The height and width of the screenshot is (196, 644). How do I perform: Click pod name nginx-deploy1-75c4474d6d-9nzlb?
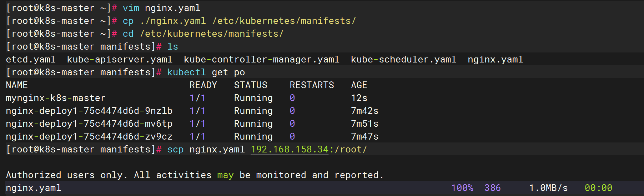(89, 111)
